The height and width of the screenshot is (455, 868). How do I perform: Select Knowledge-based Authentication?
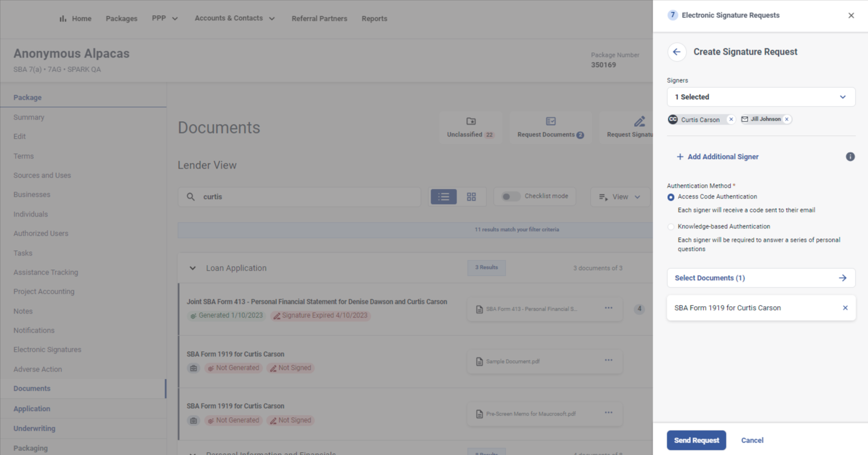(x=671, y=227)
